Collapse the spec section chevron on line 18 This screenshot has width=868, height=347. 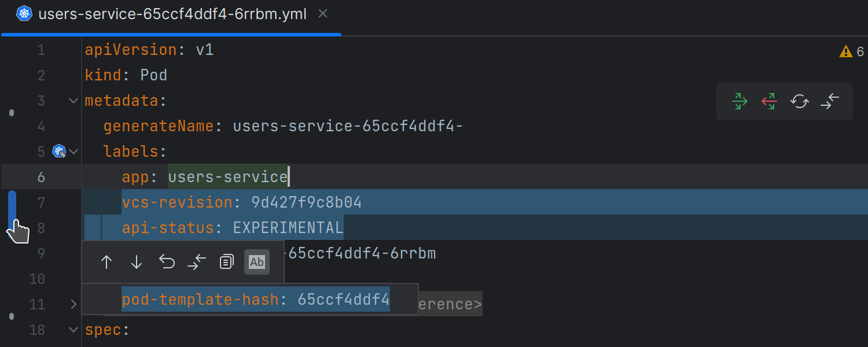pos(73,329)
